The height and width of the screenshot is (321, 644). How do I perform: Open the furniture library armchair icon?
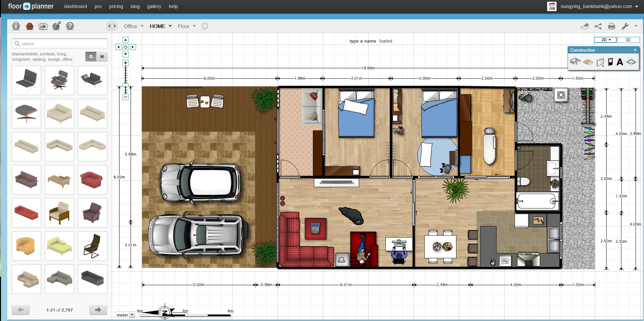click(30, 26)
